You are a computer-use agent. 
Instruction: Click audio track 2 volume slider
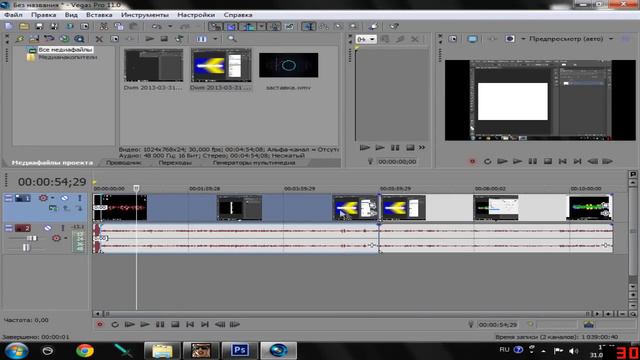(x=32, y=238)
